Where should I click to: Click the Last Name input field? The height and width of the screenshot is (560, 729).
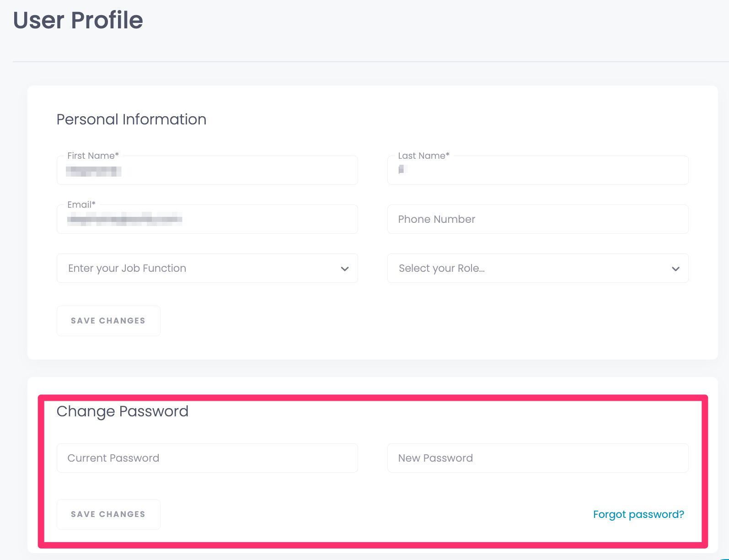[538, 170]
